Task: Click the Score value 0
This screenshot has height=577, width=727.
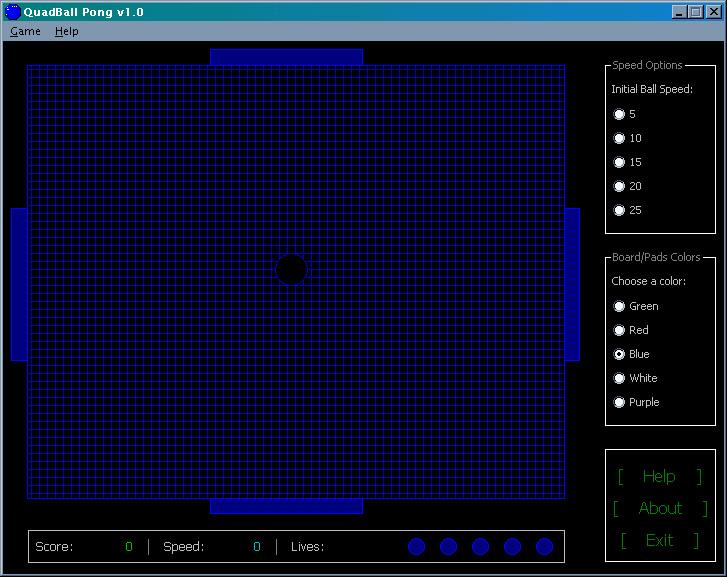Action: tap(129, 547)
